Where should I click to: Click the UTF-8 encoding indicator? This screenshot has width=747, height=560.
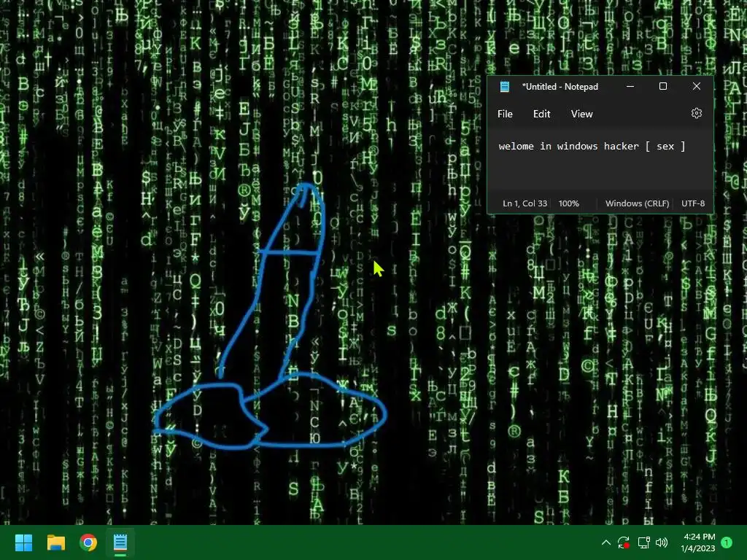coord(693,203)
